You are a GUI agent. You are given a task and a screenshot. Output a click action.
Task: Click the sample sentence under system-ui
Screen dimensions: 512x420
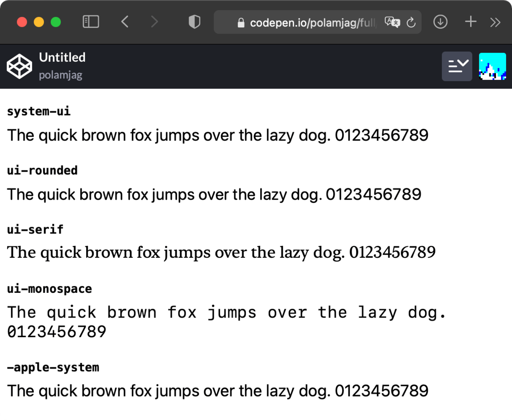pos(218,136)
